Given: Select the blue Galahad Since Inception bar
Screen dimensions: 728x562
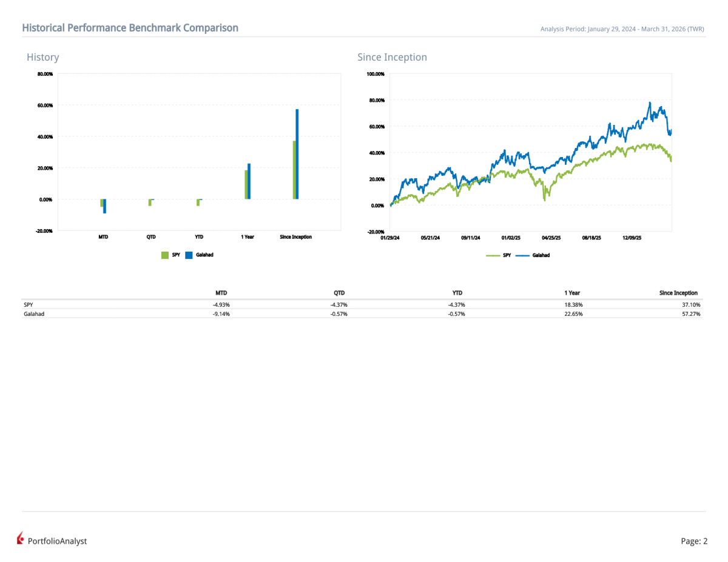Looking at the screenshot, I should pyautogui.click(x=297, y=154).
